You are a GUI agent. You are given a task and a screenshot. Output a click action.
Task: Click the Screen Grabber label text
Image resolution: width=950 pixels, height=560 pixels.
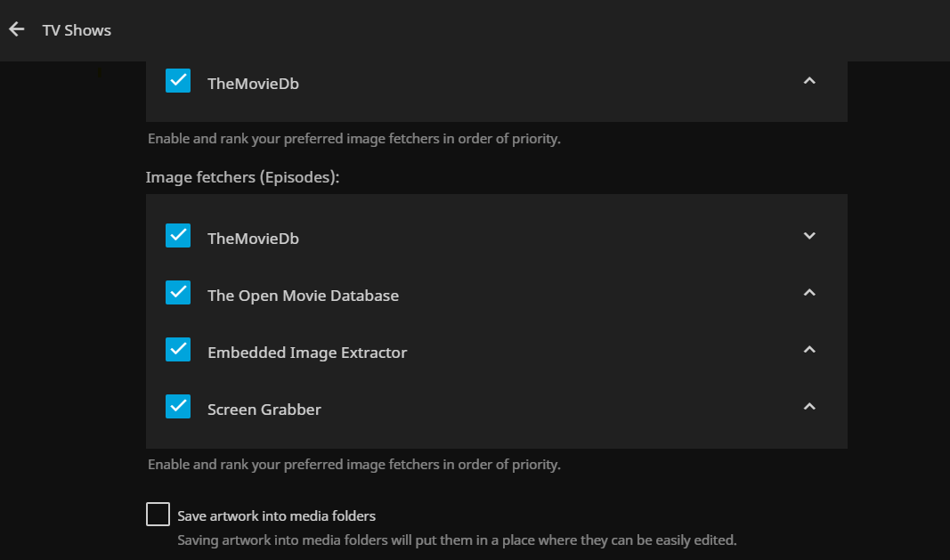click(264, 410)
